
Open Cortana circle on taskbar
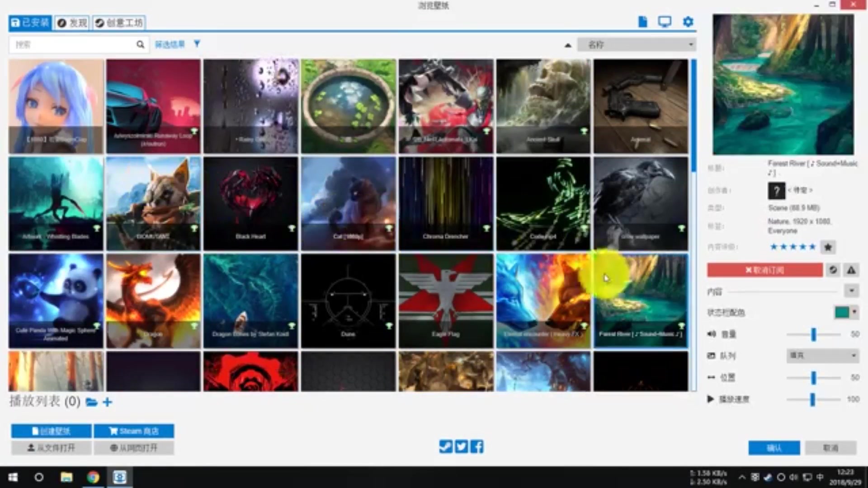pyautogui.click(x=39, y=477)
